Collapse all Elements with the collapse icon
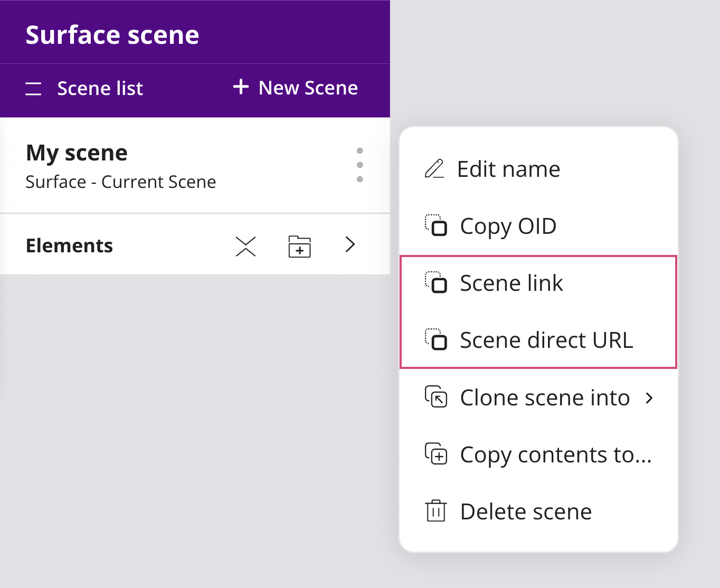The image size is (720, 588). (x=245, y=246)
